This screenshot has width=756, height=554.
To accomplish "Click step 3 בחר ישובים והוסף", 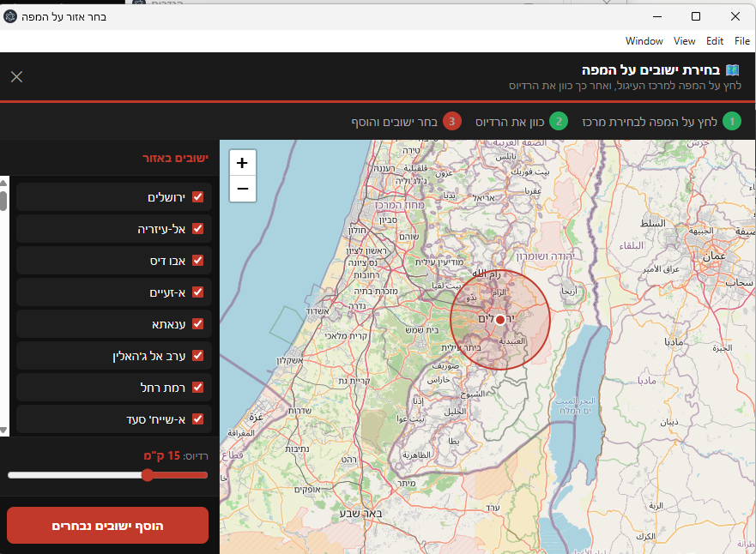I will 407,122.
